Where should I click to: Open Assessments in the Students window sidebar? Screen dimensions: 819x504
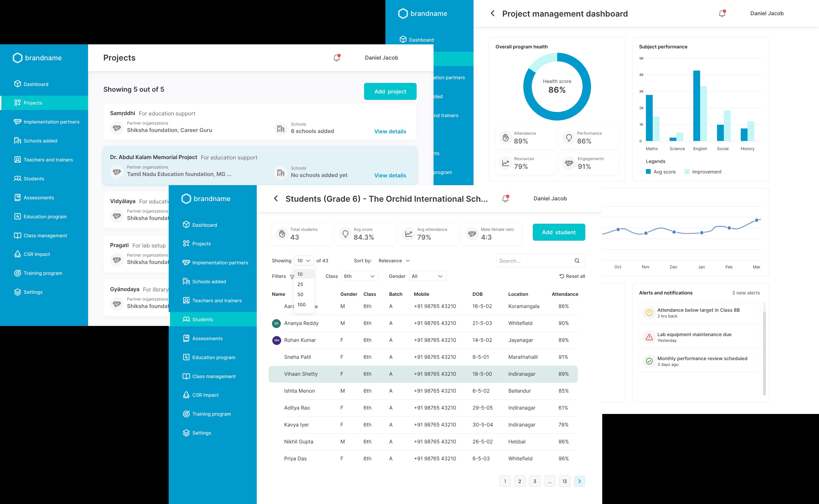pyautogui.click(x=207, y=338)
